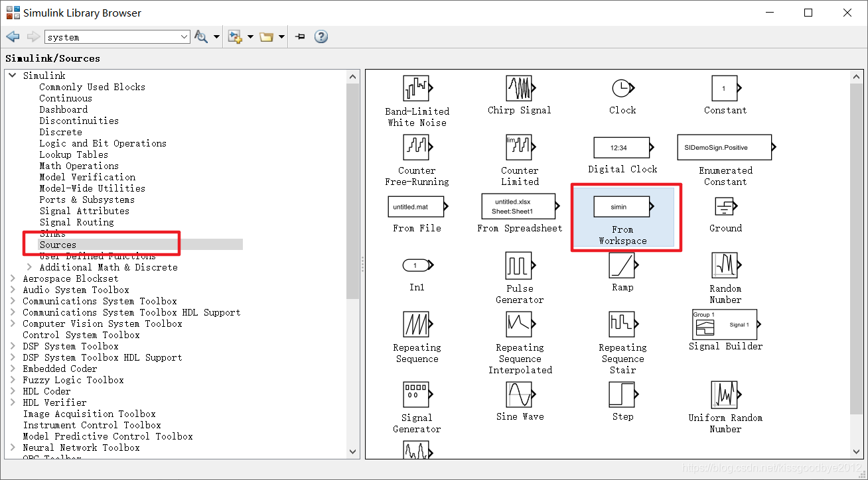Open the Discontinuities library

[x=79, y=121]
